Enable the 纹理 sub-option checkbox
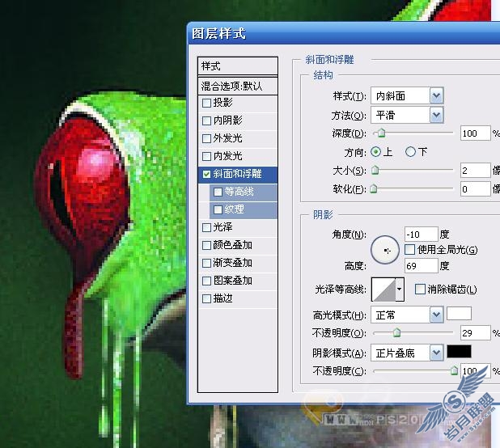The width and height of the screenshot is (500, 448). click(x=218, y=209)
